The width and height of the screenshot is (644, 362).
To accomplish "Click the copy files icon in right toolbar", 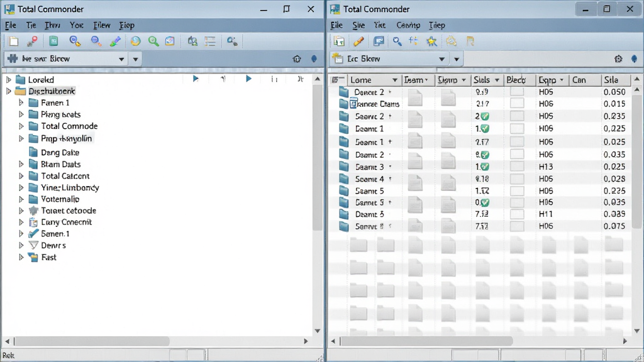I will pyautogui.click(x=339, y=41).
